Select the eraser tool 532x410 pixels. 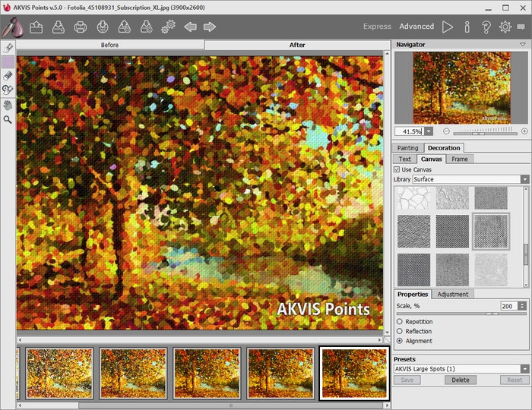[x=8, y=76]
